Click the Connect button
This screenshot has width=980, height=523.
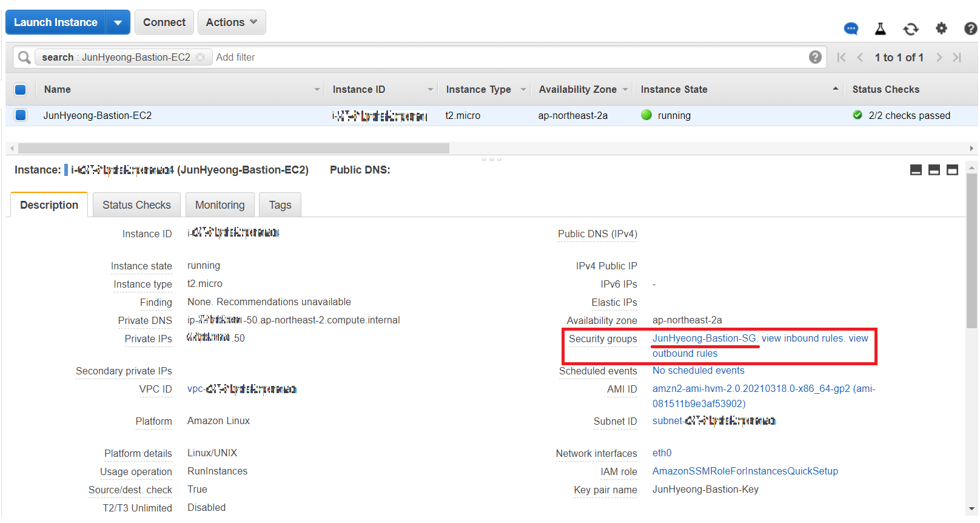tap(164, 22)
